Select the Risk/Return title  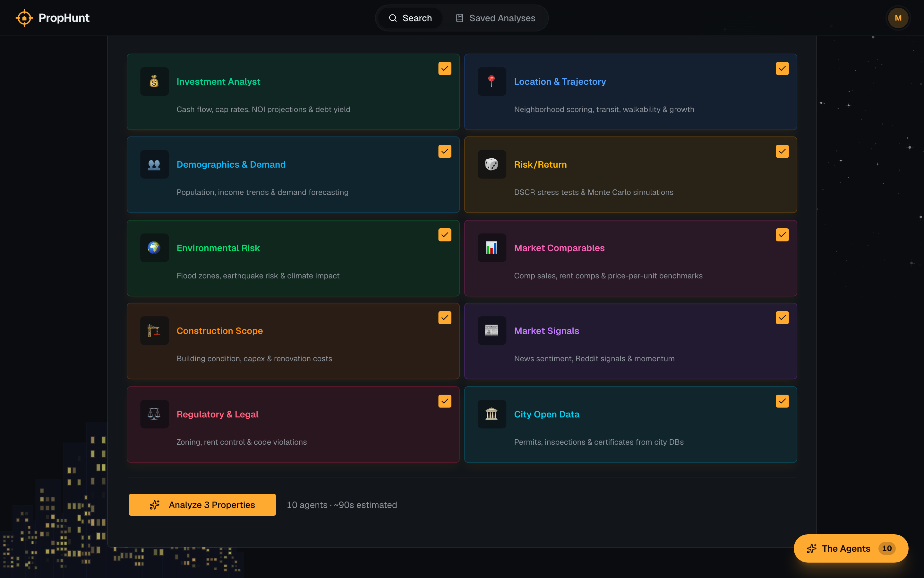(x=540, y=164)
